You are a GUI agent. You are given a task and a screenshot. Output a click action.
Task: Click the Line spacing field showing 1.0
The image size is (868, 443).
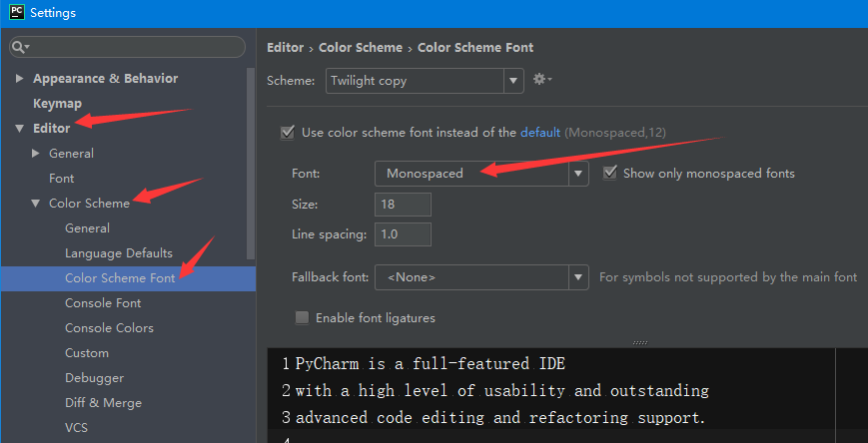(403, 234)
